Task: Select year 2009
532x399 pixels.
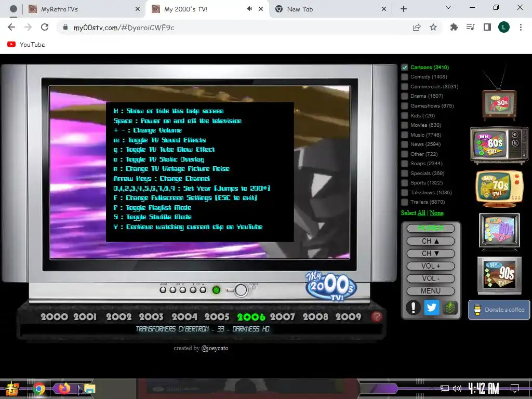Action: click(x=349, y=317)
